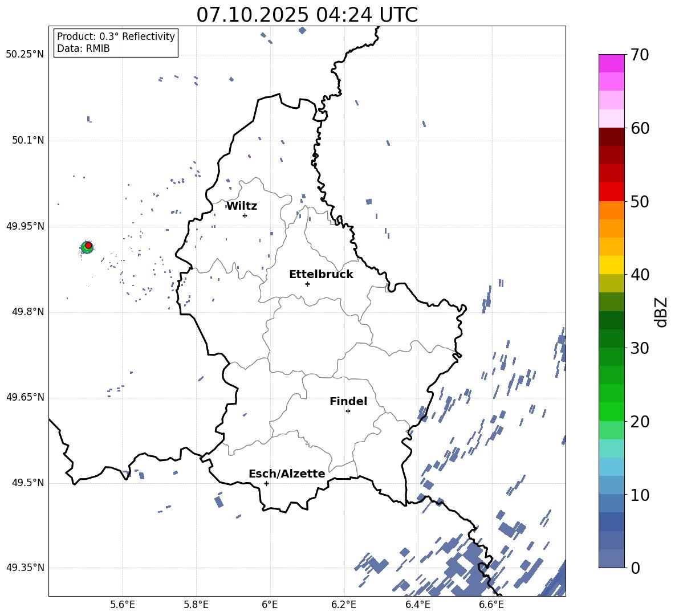
Task: Click the 6.2°E longitude label
Action: (344, 605)
